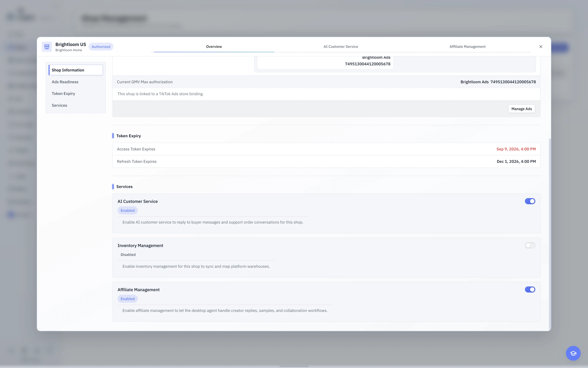Open the help assistant floating button
The image size is (588, 368).
(x=573, y=353)
